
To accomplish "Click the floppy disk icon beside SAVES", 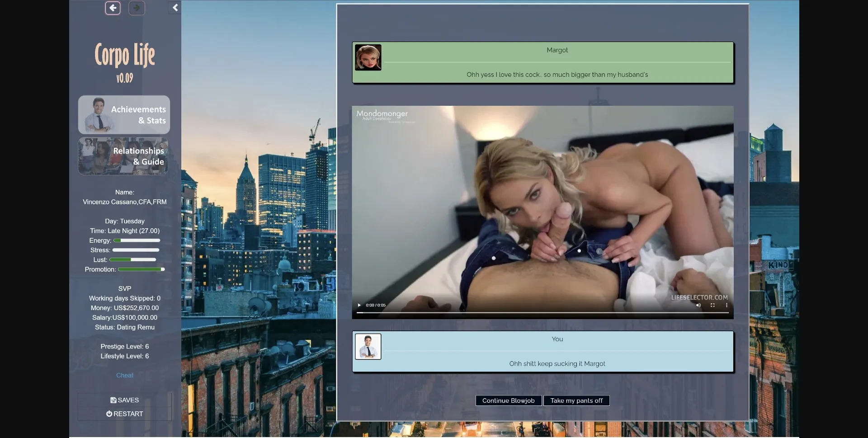I will pos(113,400).
